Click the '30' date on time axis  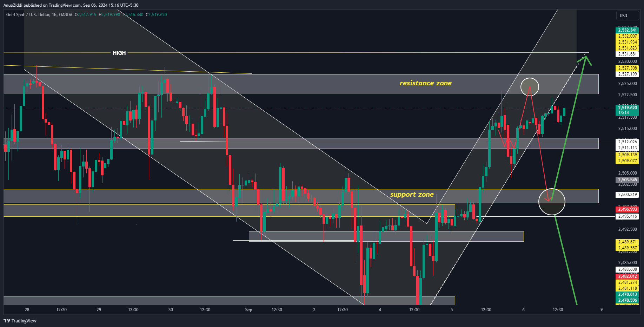point(171,310)
